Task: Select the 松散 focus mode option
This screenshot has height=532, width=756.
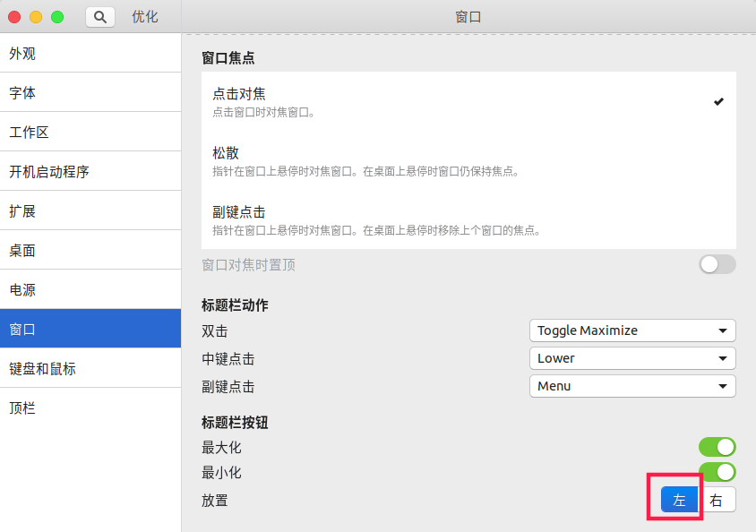Action: pos(468,160)
